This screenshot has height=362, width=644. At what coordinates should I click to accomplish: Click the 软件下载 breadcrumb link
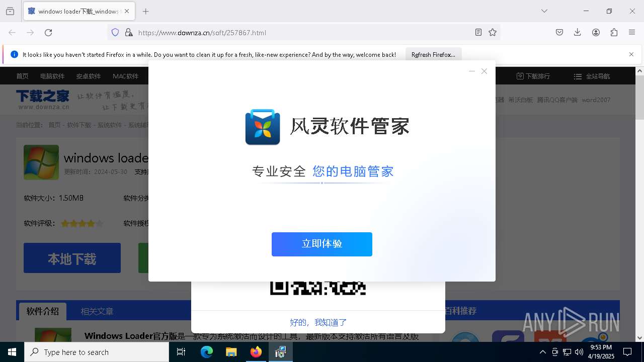tap(79, 125)
